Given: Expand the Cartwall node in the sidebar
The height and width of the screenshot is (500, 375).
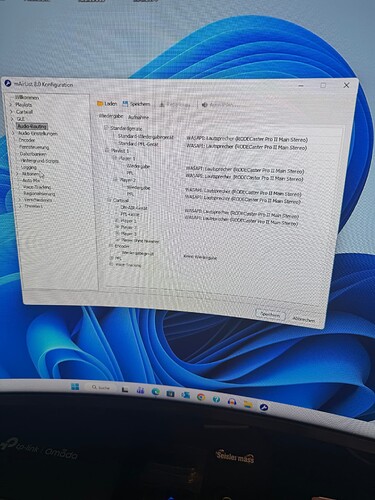Looking at the screenshot, I should pyautogui.click(x=11, y=112).
